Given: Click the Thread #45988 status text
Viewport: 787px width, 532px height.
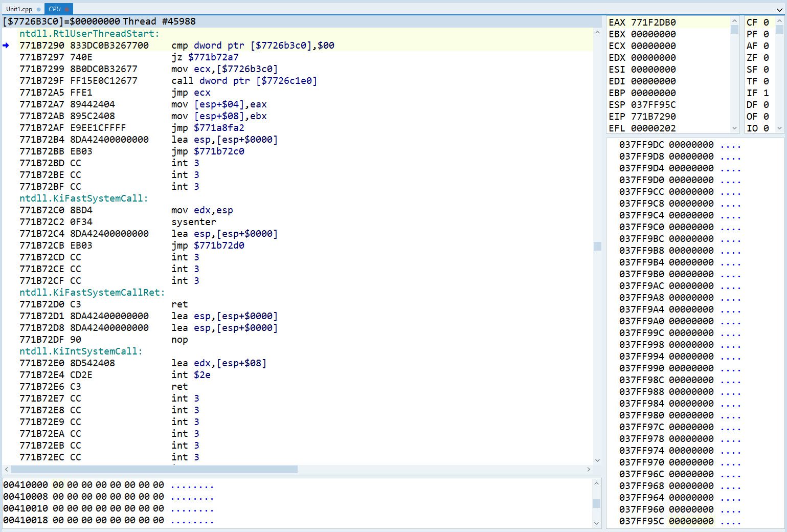Looking at the screenshot, I should tap(159, 21).
